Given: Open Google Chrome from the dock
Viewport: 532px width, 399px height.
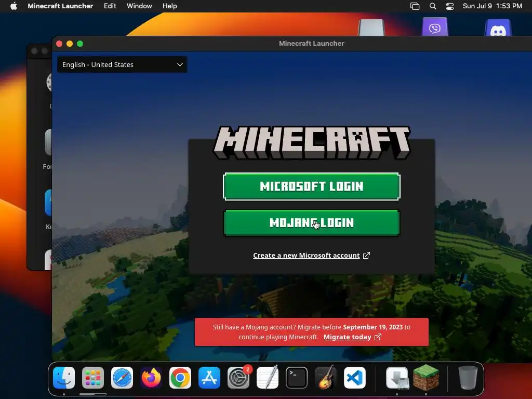Looking at the screenshot, I should click(x=180, y=378).
